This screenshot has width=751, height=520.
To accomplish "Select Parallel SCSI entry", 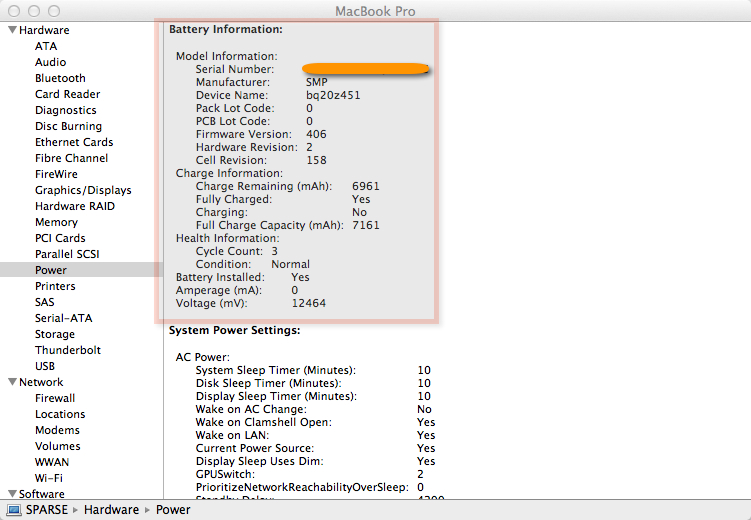I will tap(67, 254).
